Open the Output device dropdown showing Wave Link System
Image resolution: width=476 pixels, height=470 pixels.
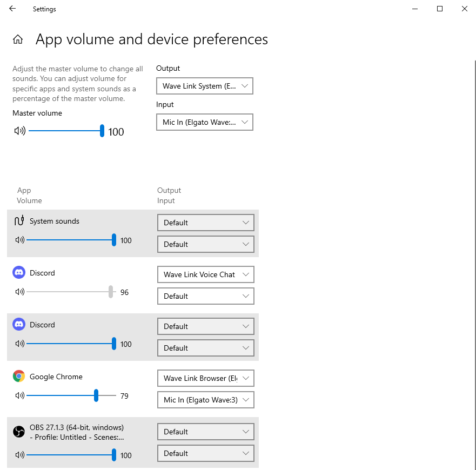click(x=204, y=85)
